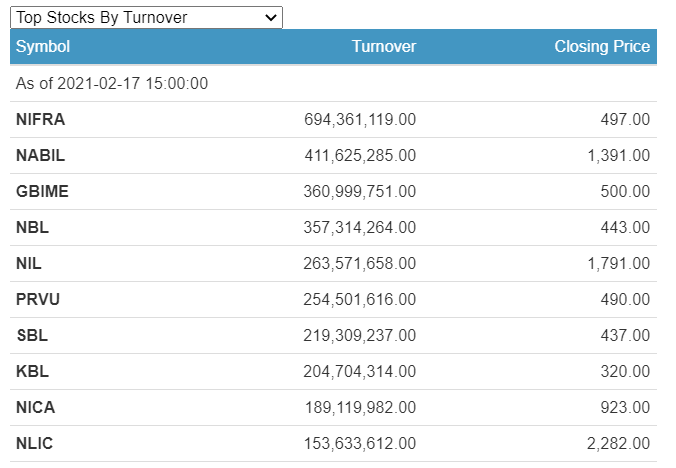Open the NIFRA stock symbol
The height and width of the screenshot is (468, 676).
pyautogui.click(x=41, y=119)
